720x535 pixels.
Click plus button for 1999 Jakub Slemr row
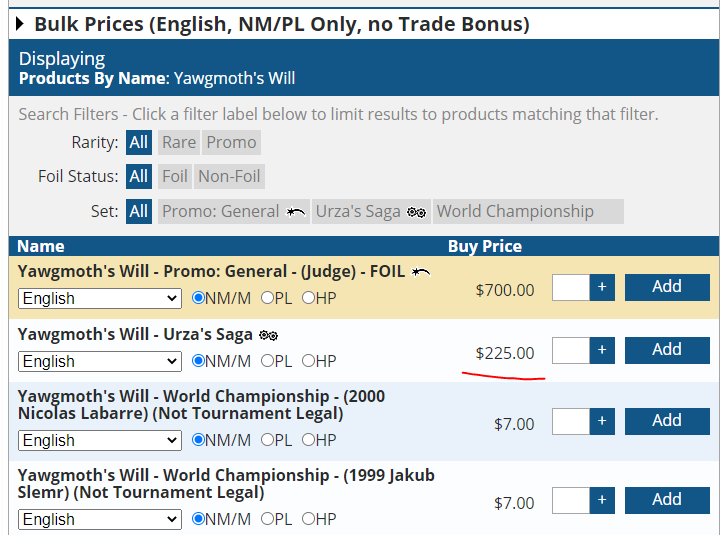point(601,501)
